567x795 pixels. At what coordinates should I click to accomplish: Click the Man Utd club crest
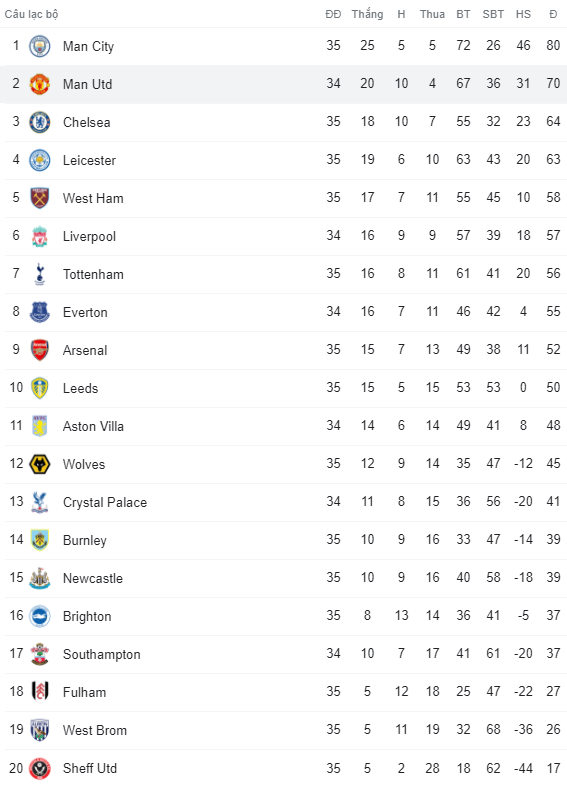point(40,84)
